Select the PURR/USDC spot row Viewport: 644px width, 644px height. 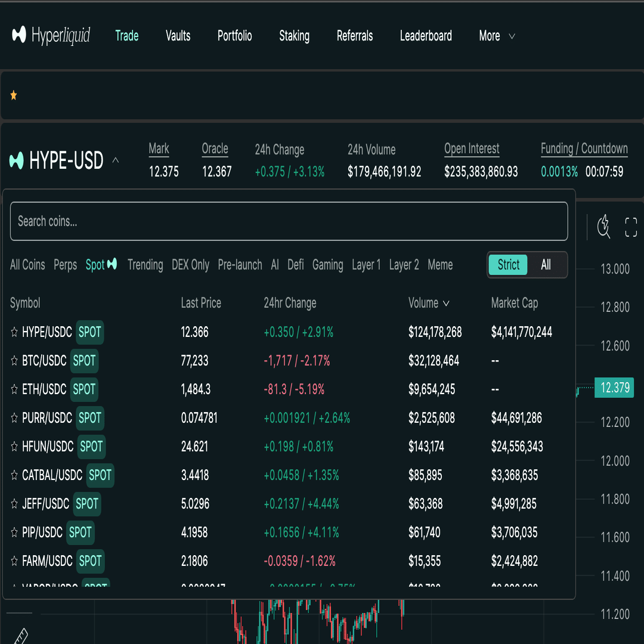point(289,417)
